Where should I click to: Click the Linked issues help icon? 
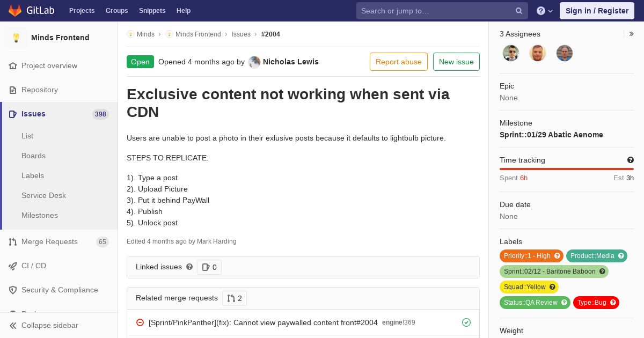pyautogui.click(x=189, y=267)
